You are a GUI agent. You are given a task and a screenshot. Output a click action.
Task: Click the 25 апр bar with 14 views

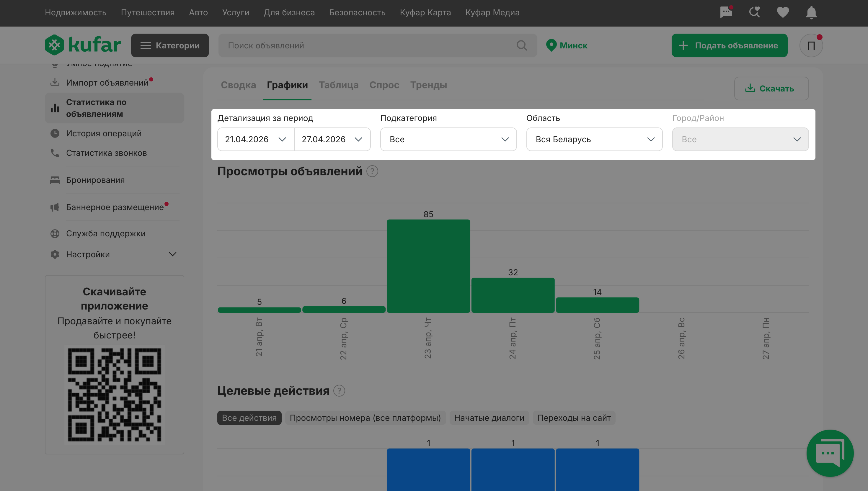tap(598, 305)
